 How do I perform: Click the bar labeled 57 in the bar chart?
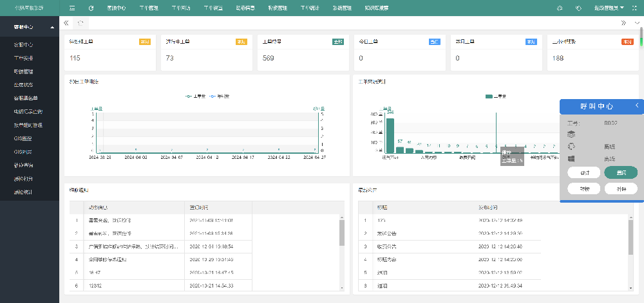click(x=400, y=150)
